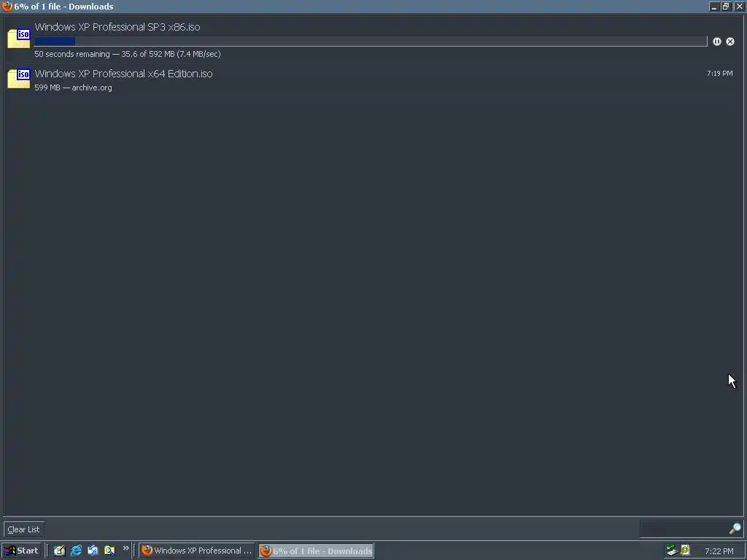Screen dimensions: 747x560
Task: Select the ISO icon for SP3 x86 download
Action: coord(18,38)
